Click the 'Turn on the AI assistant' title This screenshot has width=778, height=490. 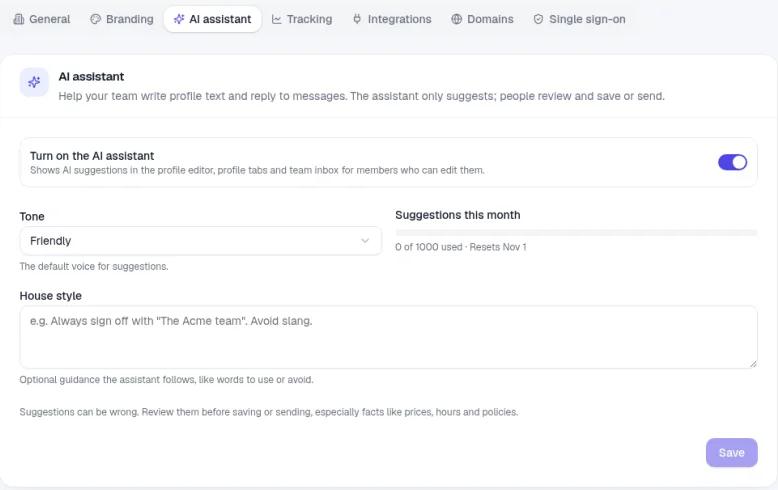(x=92, y=156)
